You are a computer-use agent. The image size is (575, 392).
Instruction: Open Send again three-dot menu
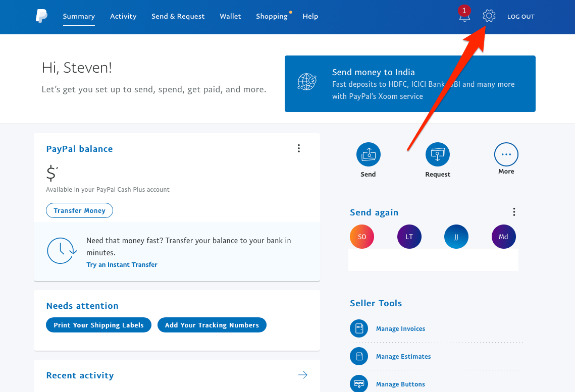[x=514, y=212]
